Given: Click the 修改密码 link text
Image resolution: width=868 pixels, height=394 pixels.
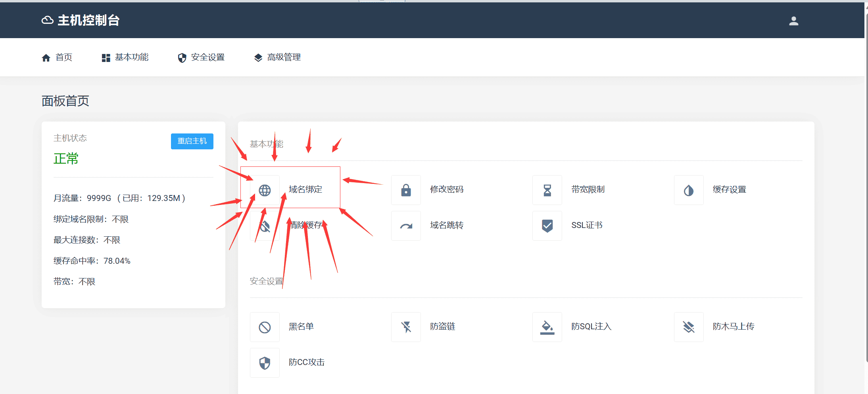Looking at the screenshot, I should pos(447,189).
